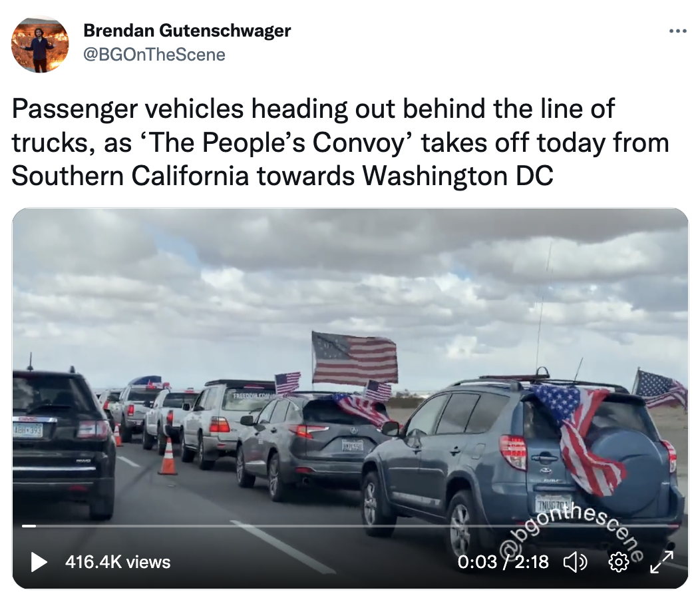
Task: Click the white playhead at progress start
Action: (29, 526)
